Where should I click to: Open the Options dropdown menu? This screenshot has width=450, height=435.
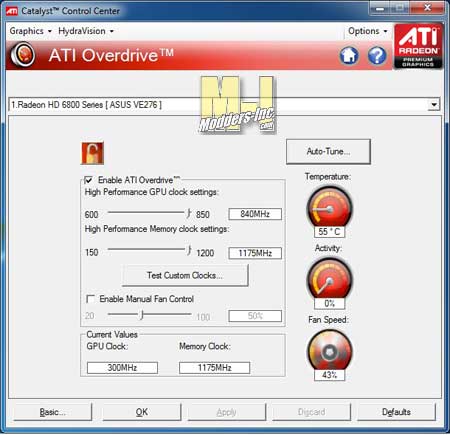(x=368, y=31)
